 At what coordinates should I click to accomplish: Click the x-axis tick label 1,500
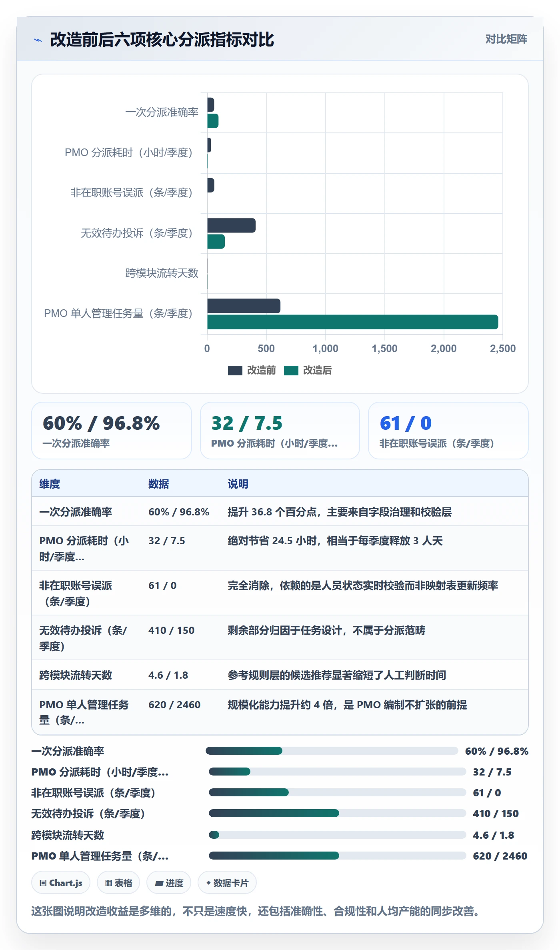pyautogui.click(x=384, y=349)
